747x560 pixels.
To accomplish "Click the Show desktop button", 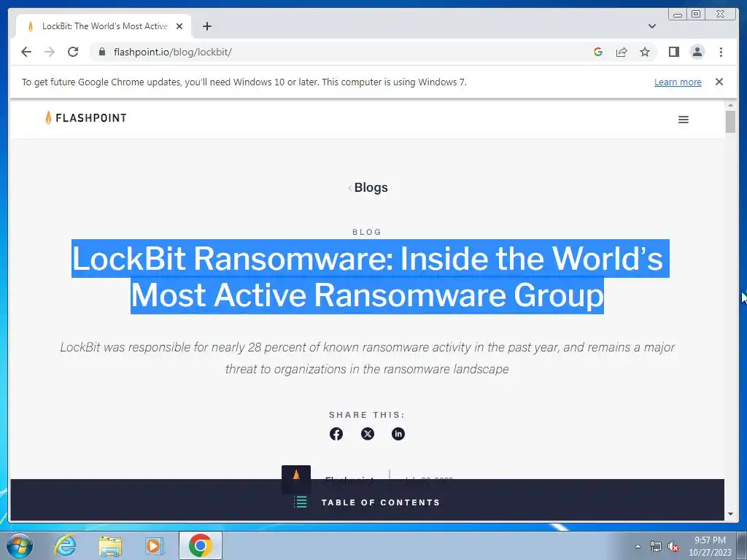I will tap(742, 545).
